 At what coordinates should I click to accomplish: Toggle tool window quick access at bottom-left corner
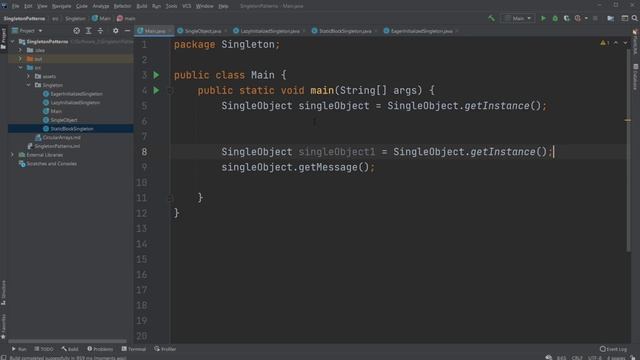pos(3,357)
